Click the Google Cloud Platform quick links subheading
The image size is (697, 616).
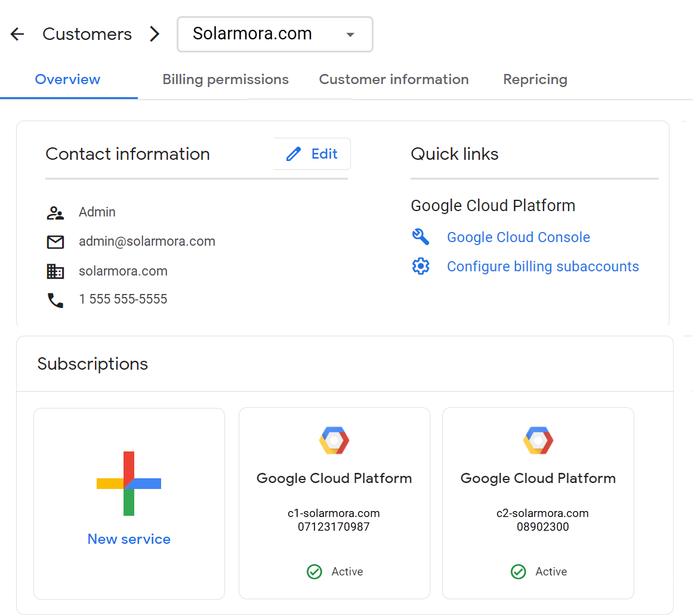493,206
